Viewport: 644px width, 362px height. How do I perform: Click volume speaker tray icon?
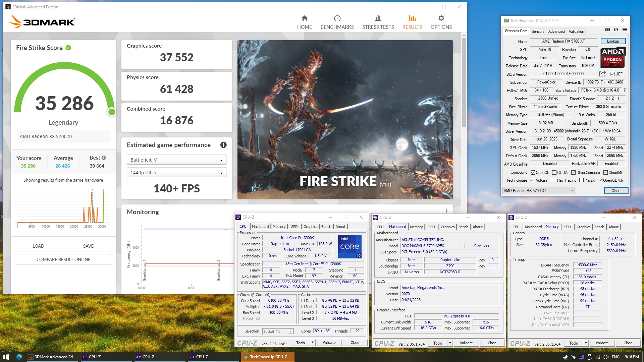pyautogui.click(x=605, y=357)
